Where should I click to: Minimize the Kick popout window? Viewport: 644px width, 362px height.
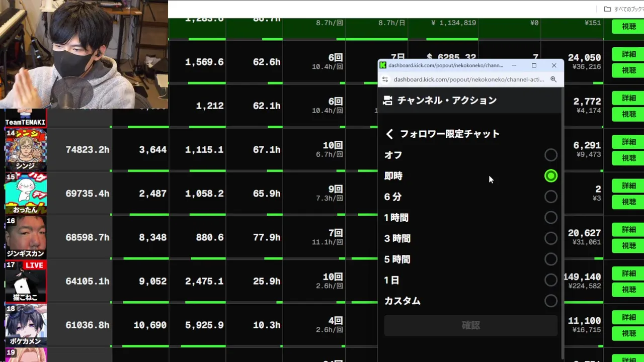point(514,65)
